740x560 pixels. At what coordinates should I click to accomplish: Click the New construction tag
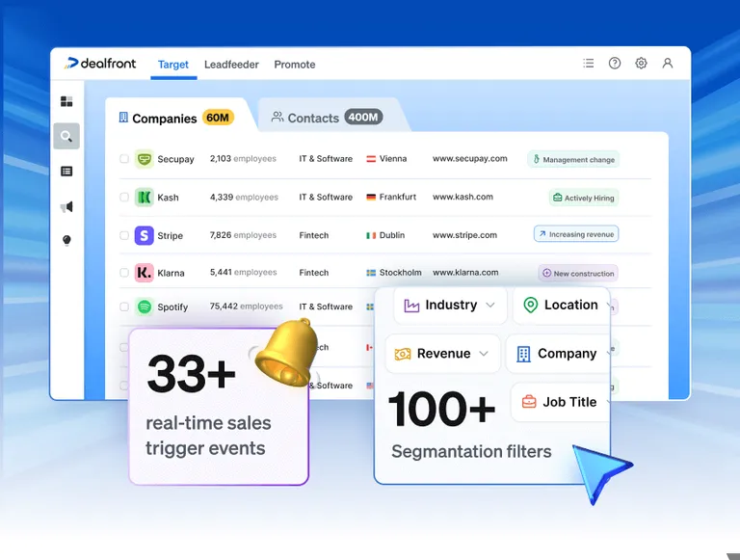click(578, 274)
